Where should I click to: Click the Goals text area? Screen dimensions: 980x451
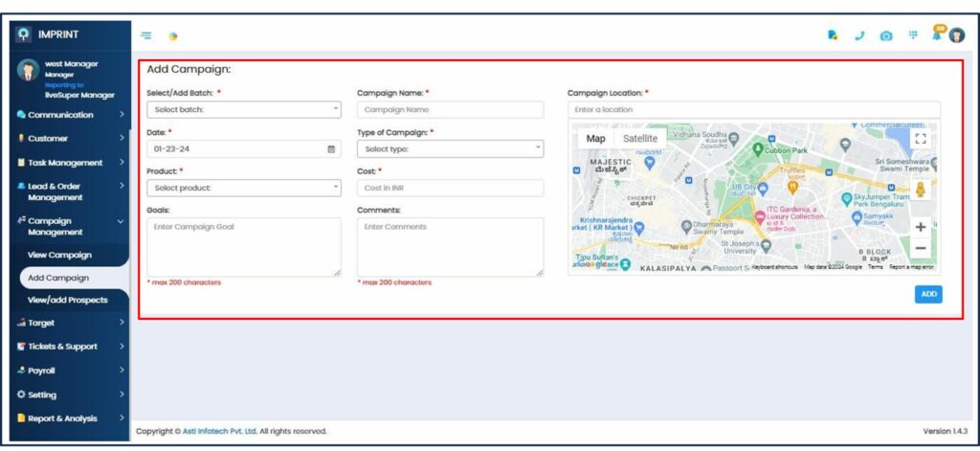pyautogui.click(x=244, y=247)
